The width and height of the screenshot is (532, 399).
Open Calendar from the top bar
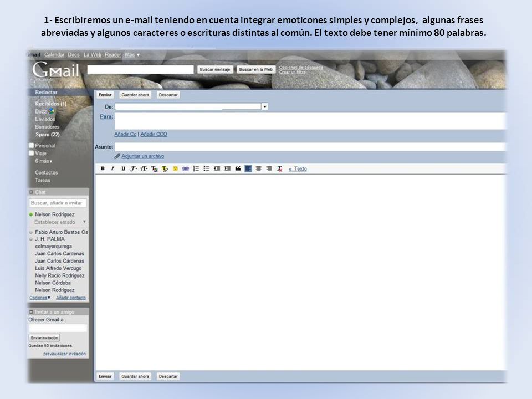(x=54, y=55)
